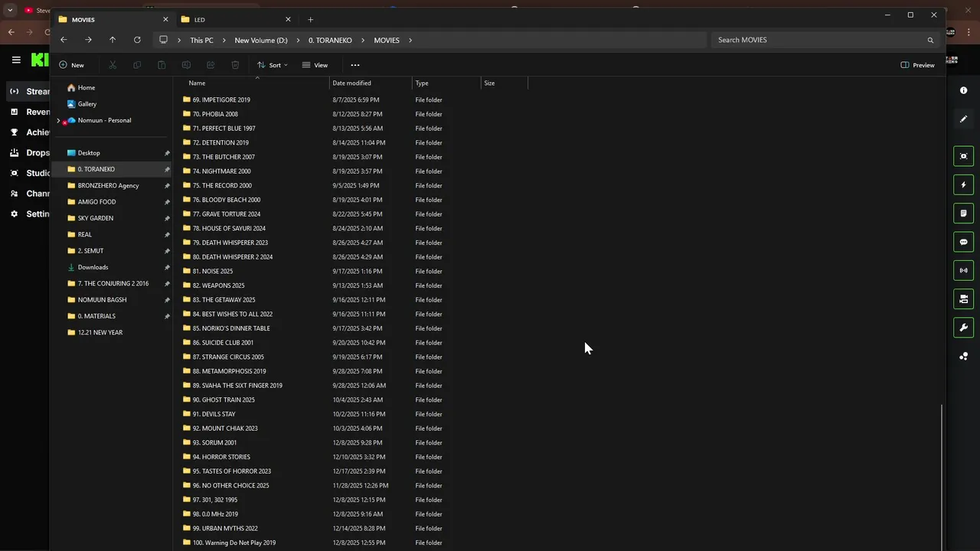Sort by the Name column header
The image size is (980, 551).
click(197, 83)
